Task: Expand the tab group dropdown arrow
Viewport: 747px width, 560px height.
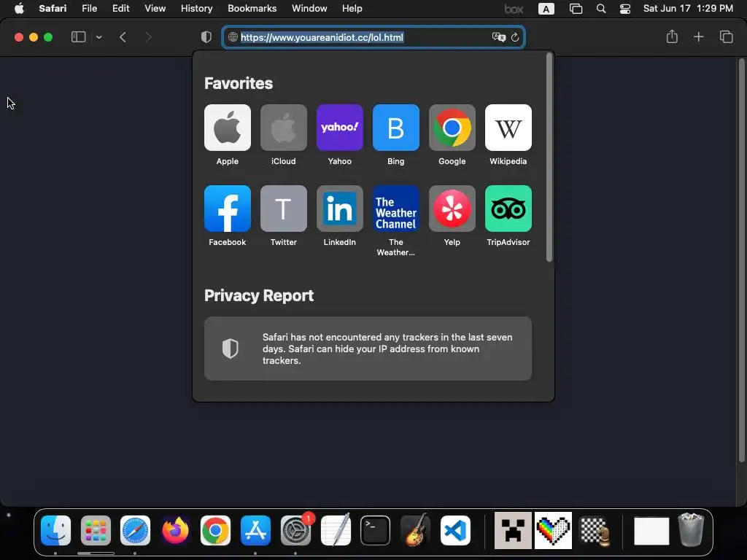Action: click(98, 37)
